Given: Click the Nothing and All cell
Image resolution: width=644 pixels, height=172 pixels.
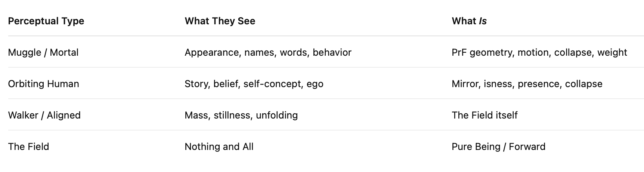Looking at the screenshot, I should pos(219,147).
